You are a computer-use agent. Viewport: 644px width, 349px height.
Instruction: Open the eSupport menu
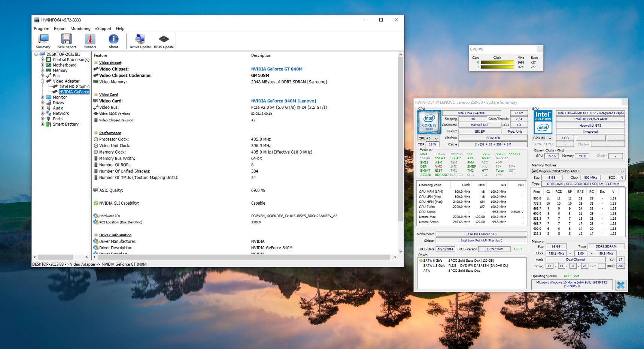click(103, 28)
